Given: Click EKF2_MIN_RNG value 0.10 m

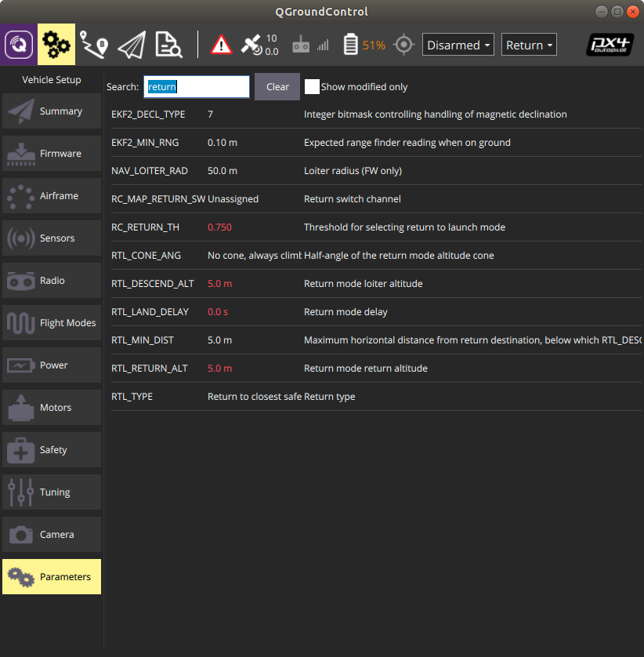Looking at the screenshot, I should pos(223,143).
